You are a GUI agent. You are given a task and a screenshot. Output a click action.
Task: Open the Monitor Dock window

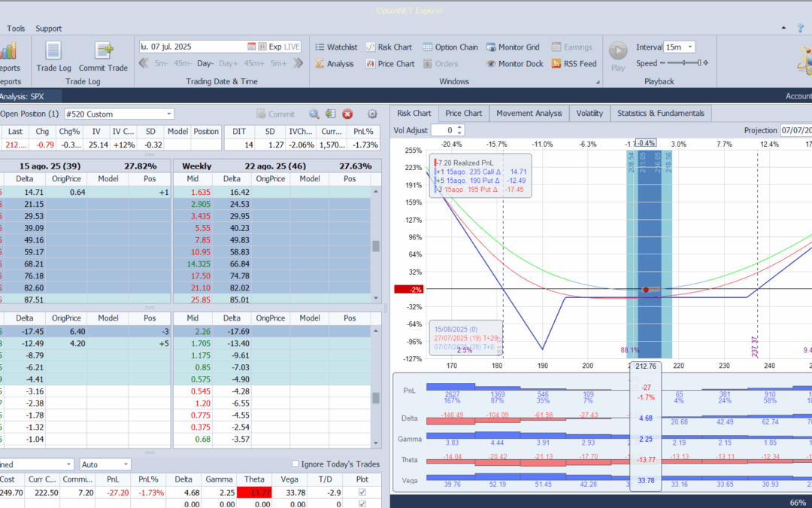[x=514, y=64]
